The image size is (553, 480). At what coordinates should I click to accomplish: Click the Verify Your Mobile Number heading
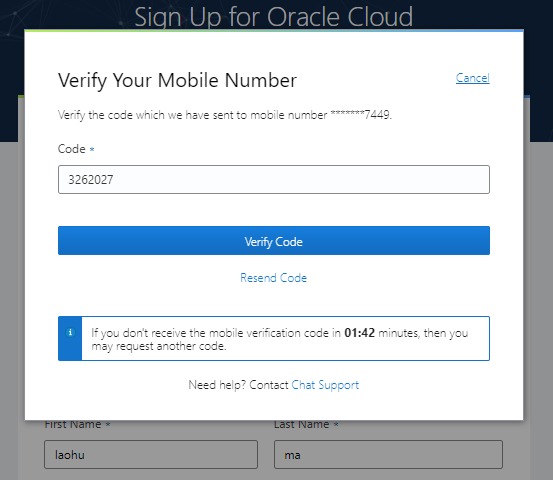177,80
